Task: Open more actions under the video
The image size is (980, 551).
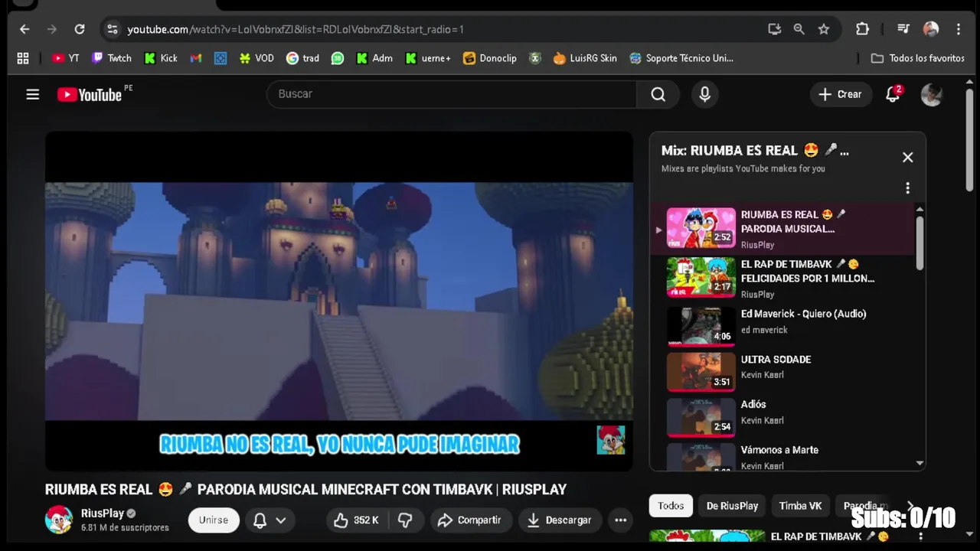Action: pos(620,520)
